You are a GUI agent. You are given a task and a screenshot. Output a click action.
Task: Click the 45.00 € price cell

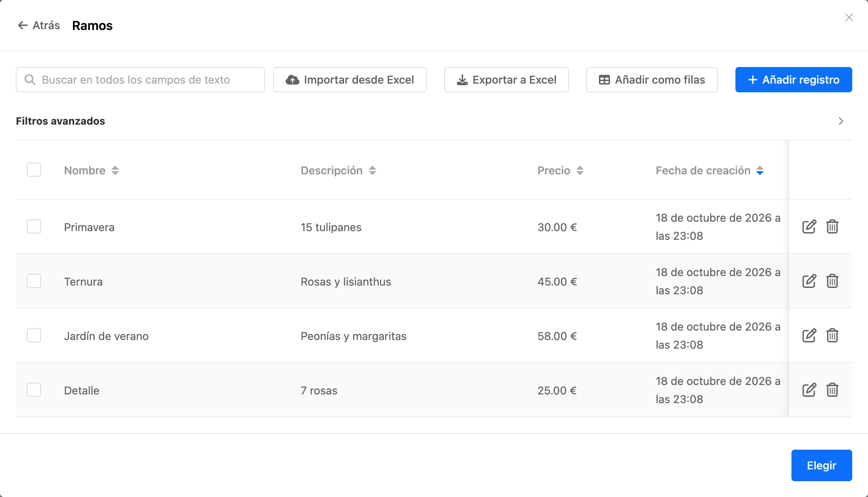(557, 282)
